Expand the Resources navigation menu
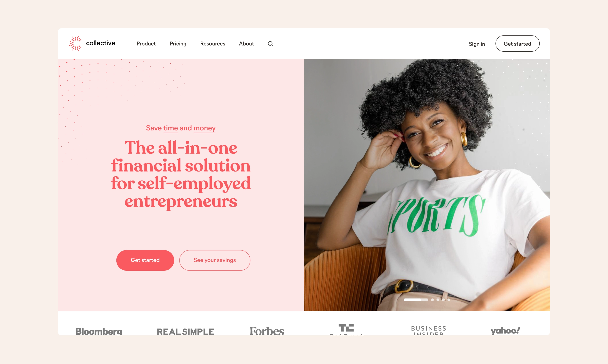The width and height of the screenshot is (608, 364). coord(213,44)
